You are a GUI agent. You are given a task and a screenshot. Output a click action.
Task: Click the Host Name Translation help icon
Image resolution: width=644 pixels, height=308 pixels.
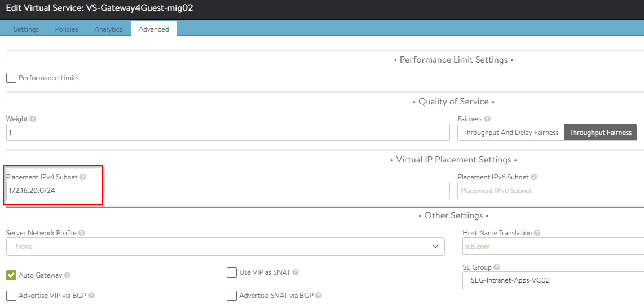click(x=537, y=233)
